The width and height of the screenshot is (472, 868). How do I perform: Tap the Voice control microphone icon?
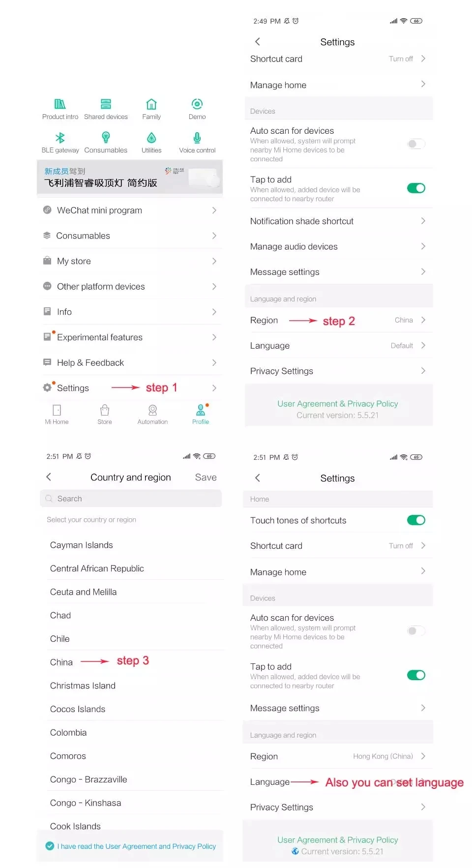[x=197, y=137]
